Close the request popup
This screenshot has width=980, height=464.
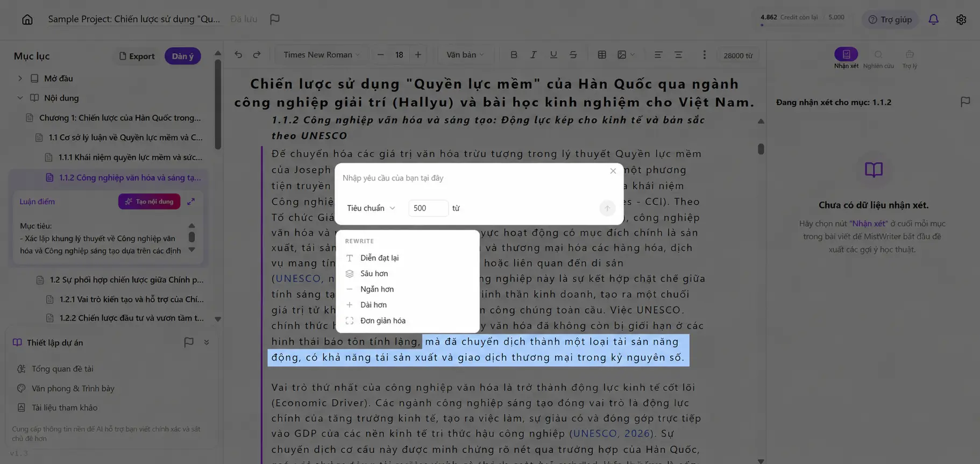(x=613, y=171)
